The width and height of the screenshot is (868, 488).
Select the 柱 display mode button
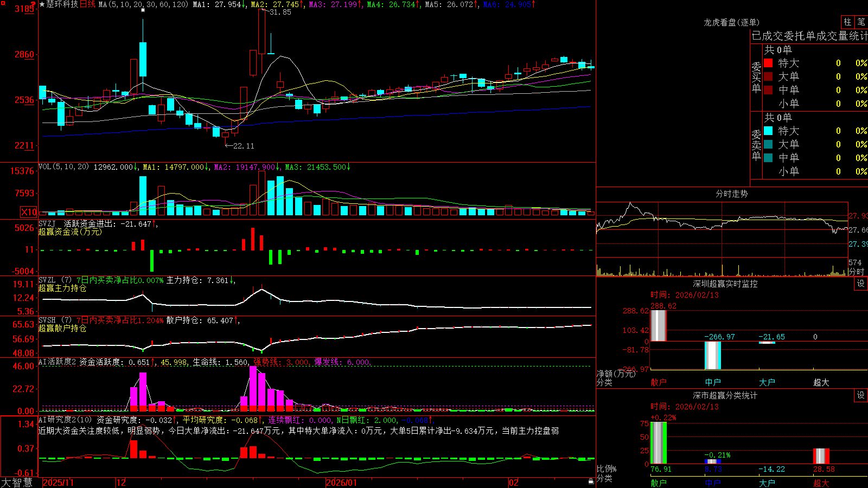(x=847, y=22)
